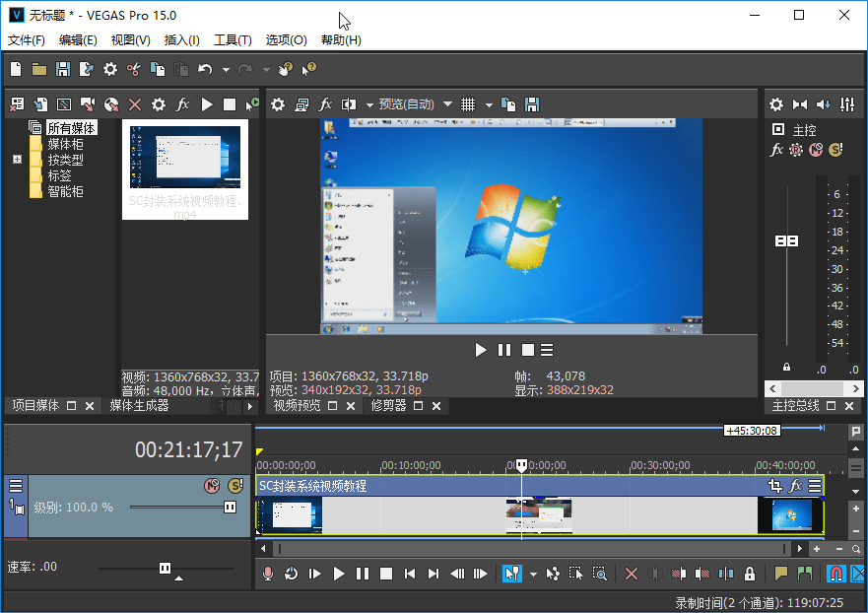The width and height of the screenshot is (868, 613).
Task: Open video preview properties gear icon
Action: point(278,104)
